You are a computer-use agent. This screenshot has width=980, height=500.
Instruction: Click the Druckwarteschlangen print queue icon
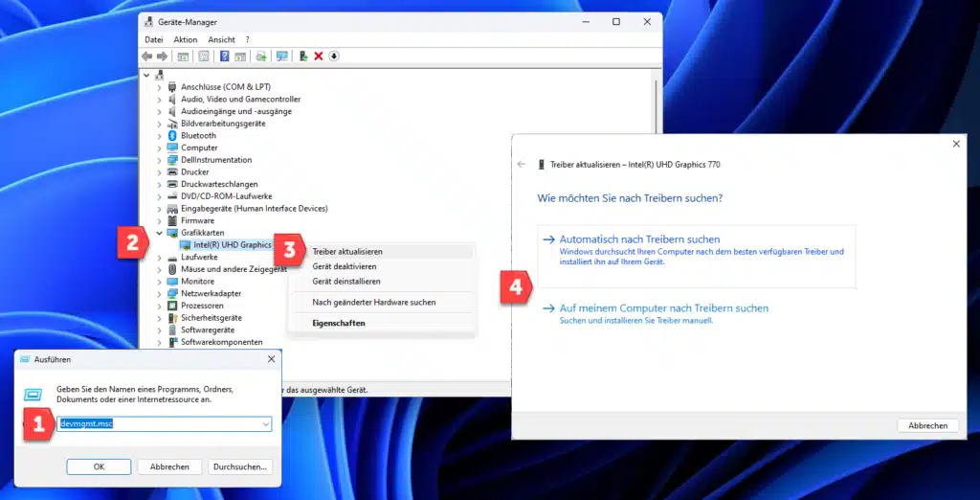(x=172, y=185)
